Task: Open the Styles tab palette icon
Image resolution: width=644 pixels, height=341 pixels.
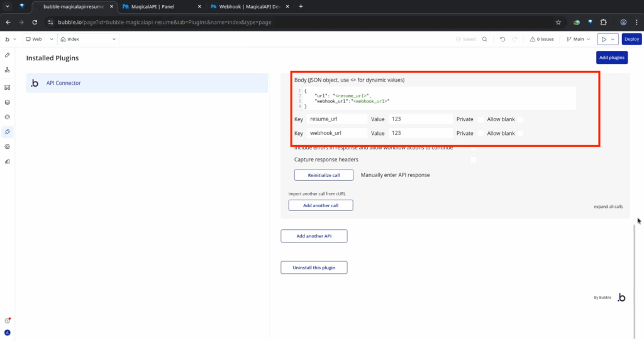Action: point(8,117)
